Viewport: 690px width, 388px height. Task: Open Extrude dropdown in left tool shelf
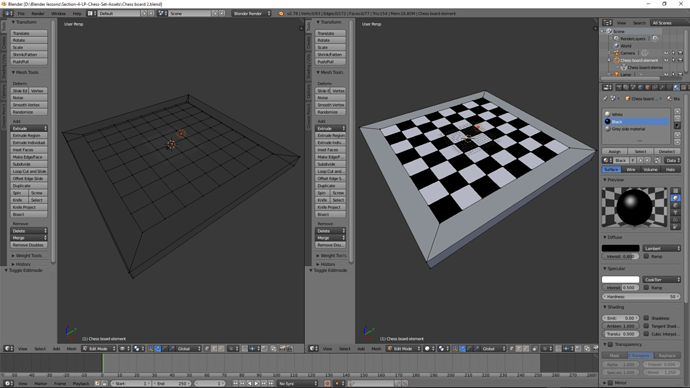pyautogui.click(x=29, y=128)
